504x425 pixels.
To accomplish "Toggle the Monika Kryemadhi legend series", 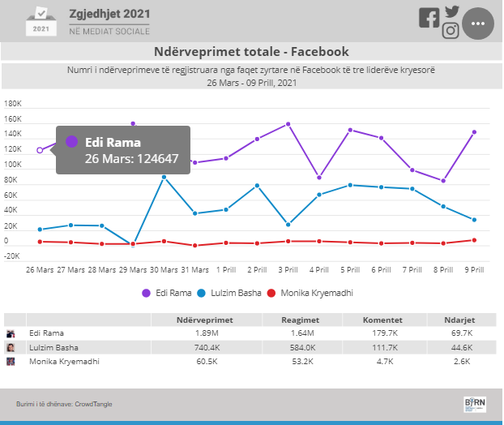I will [310, 293].
